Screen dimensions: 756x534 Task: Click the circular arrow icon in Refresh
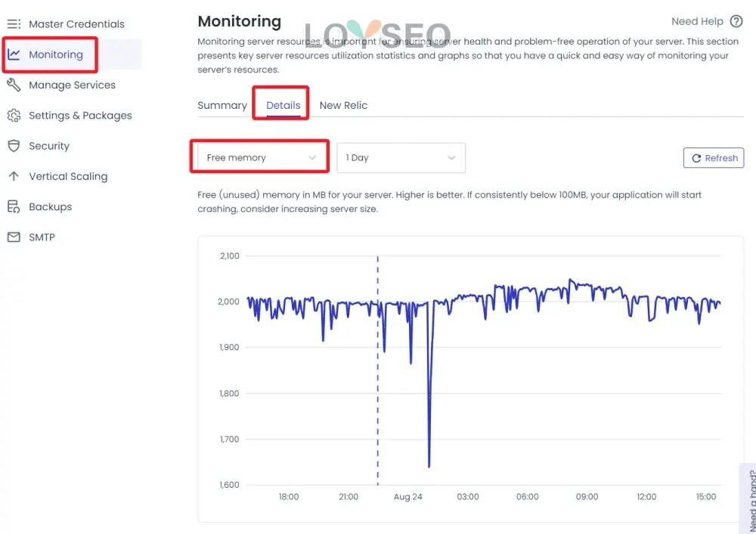point(696,158)
